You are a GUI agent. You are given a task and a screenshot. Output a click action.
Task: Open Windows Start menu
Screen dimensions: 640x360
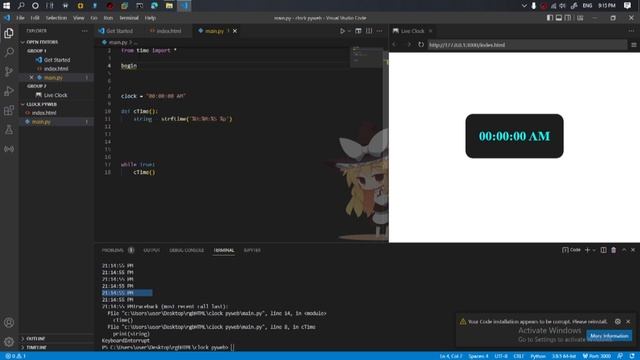point(7,6)
